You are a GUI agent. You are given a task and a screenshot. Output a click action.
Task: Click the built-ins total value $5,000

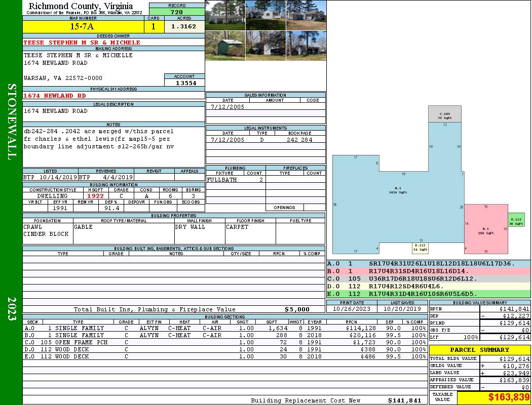(x=297, y=309)
